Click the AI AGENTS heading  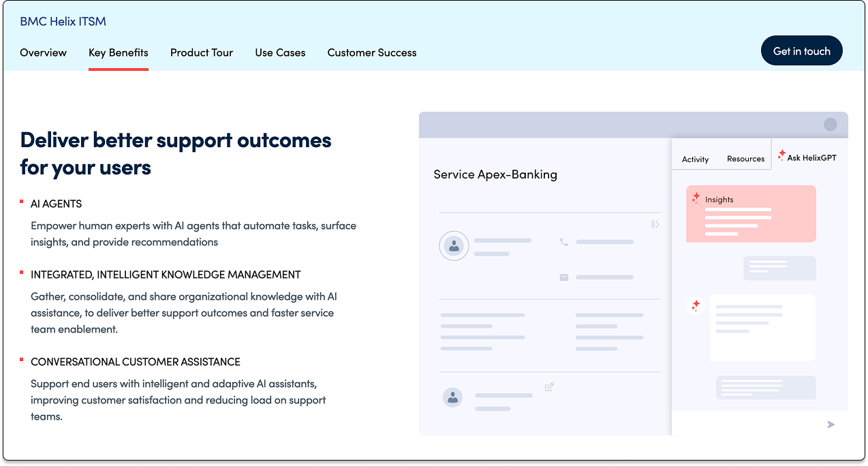[x=56, y=204]
